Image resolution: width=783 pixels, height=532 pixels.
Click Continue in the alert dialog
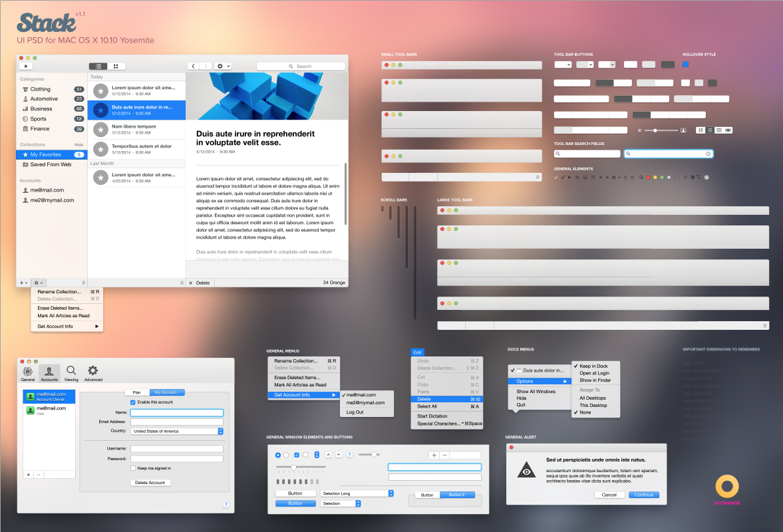pos(644,495)
